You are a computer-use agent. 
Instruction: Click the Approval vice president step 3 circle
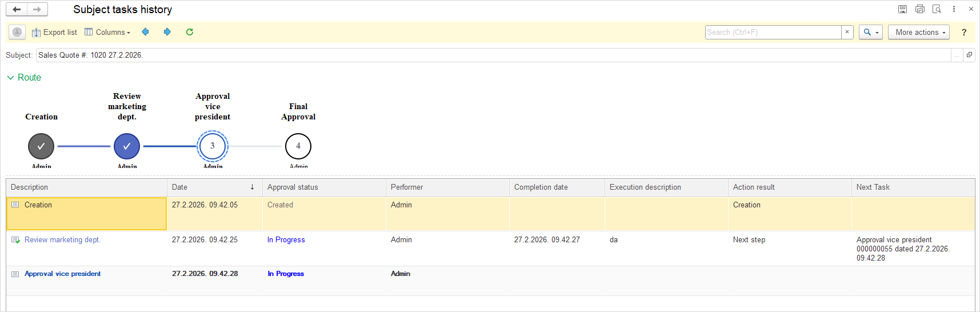click(213, 146)
